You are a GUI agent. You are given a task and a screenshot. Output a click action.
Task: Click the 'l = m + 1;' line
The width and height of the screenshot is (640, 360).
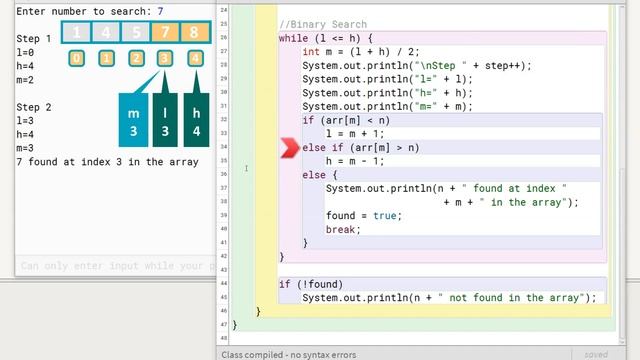(x=355, y=134)
